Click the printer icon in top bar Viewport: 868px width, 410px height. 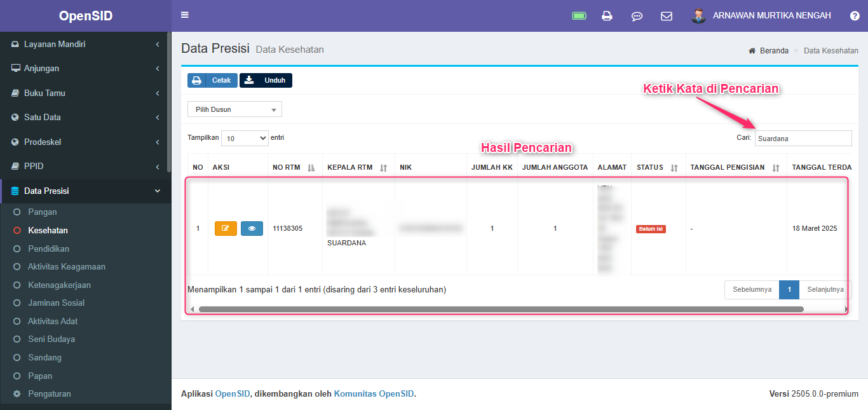607,16
